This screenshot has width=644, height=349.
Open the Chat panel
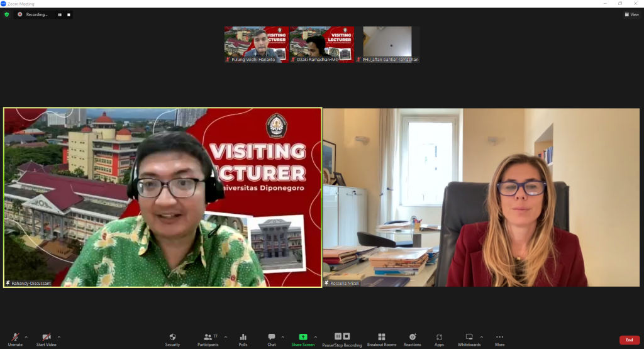tap(272, 340)
